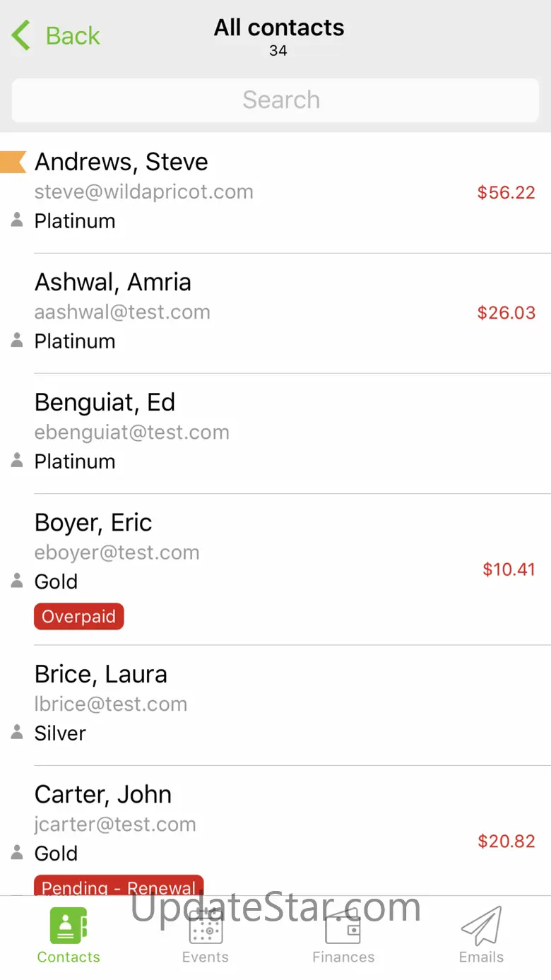Tap the green Back chevron arrow

click(21, 35)
